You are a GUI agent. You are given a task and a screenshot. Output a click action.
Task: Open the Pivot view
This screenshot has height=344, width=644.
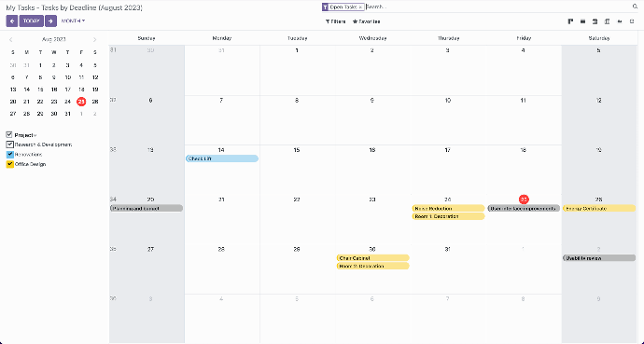[x=607, y=21]
